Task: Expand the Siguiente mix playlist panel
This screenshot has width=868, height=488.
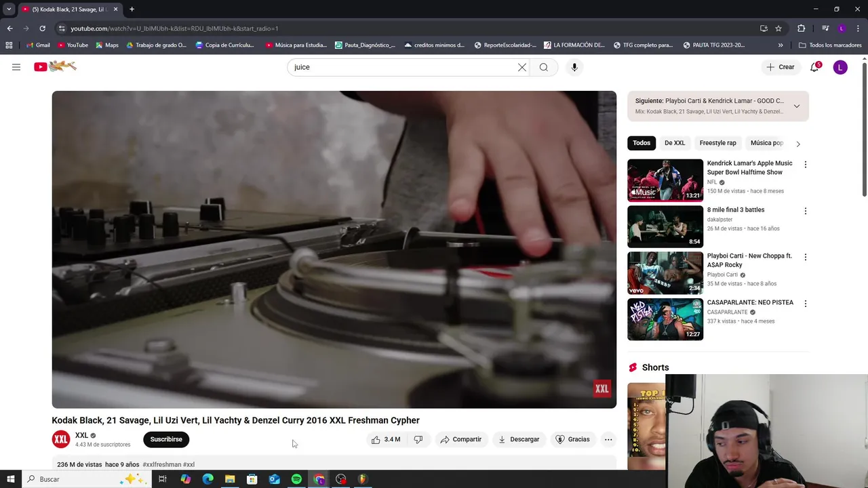Action: click(797, 106)
